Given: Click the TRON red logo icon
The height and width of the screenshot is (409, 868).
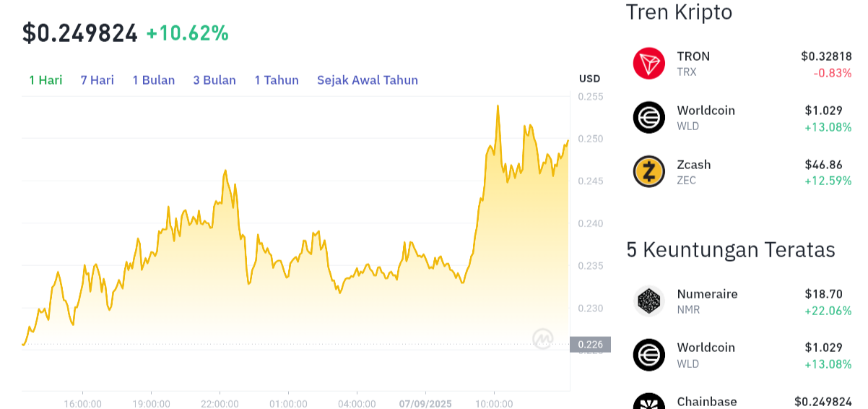Looking at the screenshot, I should pos(648,64).
